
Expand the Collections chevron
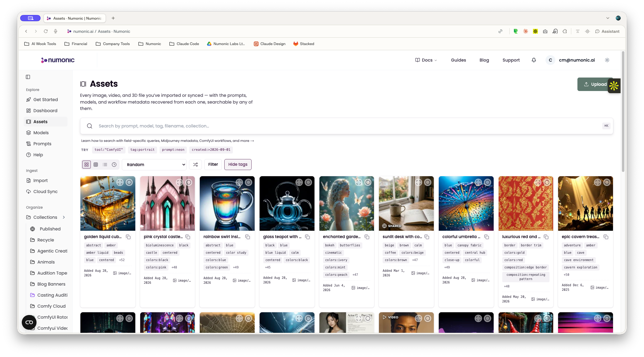tap(64, 217)
